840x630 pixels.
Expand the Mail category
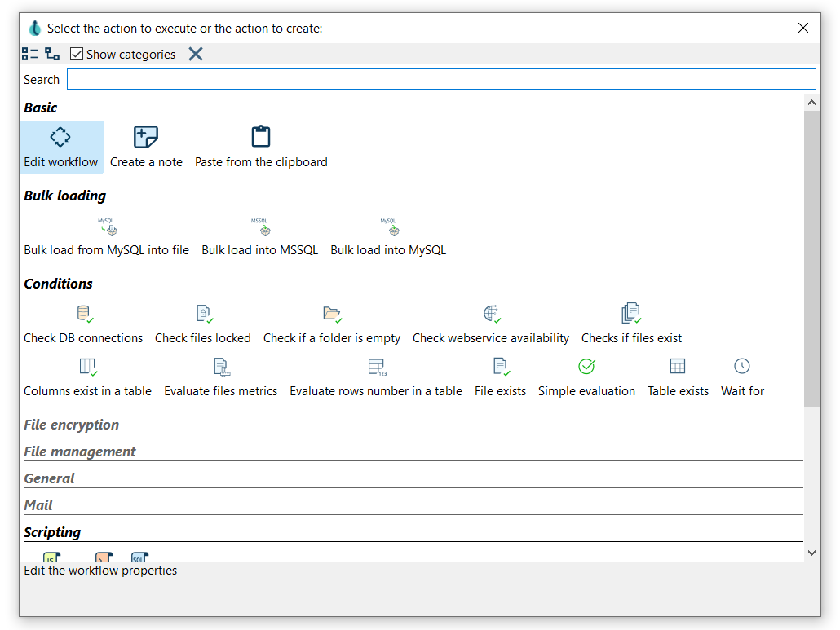point(38,505)
